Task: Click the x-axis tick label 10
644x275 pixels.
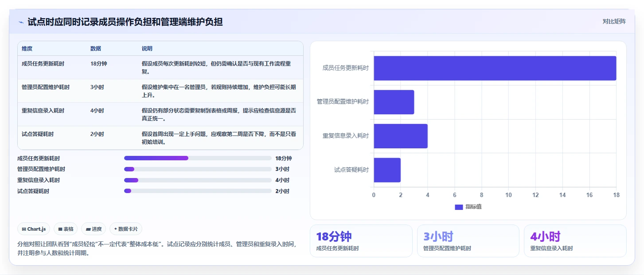Action: (508, 195)
